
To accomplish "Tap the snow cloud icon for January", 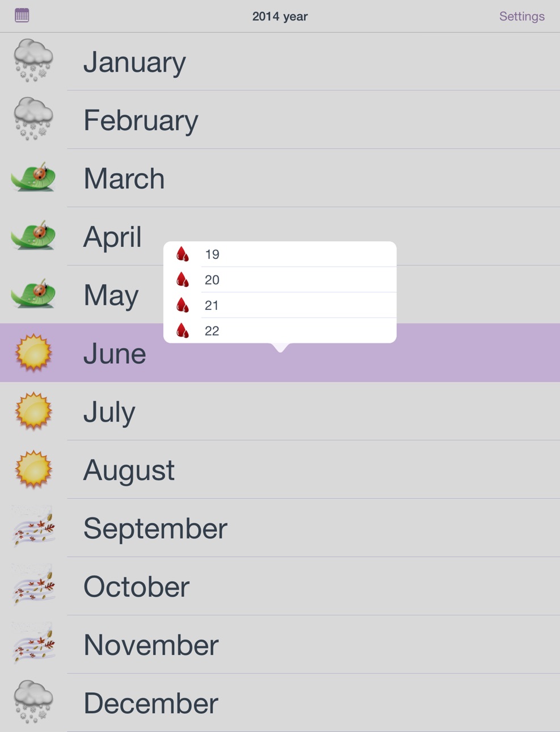I will (33, 61).
